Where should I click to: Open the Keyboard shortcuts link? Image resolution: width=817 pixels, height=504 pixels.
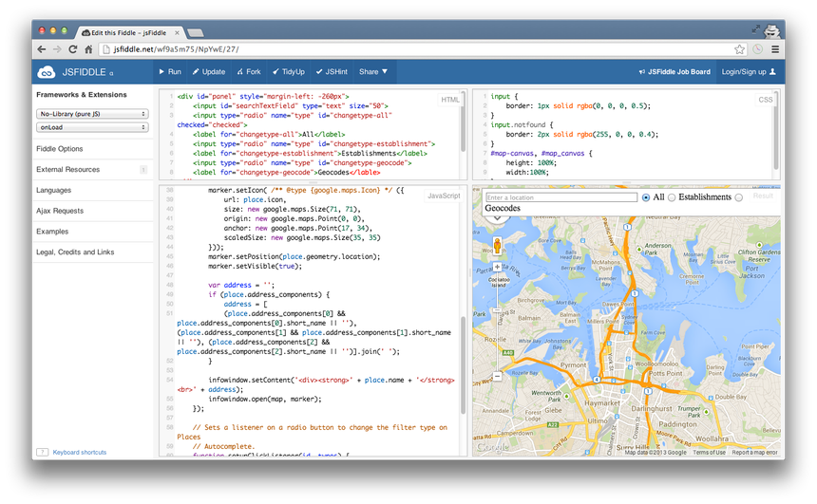(80, 453)
